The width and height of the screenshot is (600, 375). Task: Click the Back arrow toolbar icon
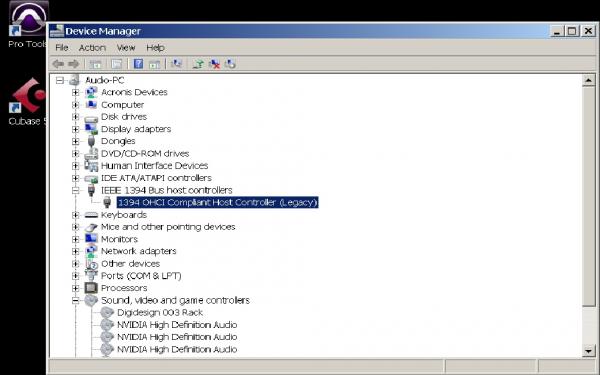(x=58, y=64)
